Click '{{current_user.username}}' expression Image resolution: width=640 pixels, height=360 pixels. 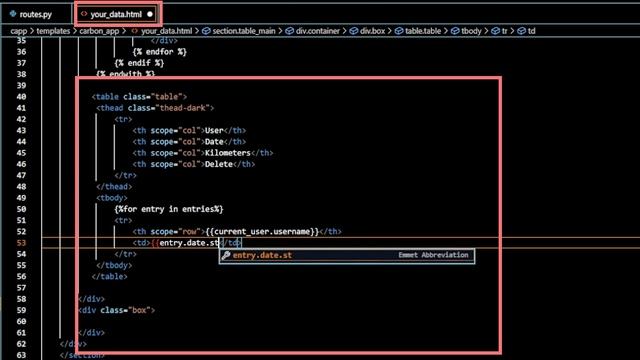pos(262,232)
